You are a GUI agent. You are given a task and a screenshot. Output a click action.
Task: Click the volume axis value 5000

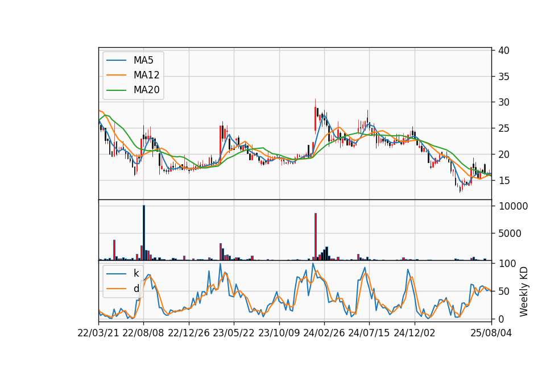point(510,233)
